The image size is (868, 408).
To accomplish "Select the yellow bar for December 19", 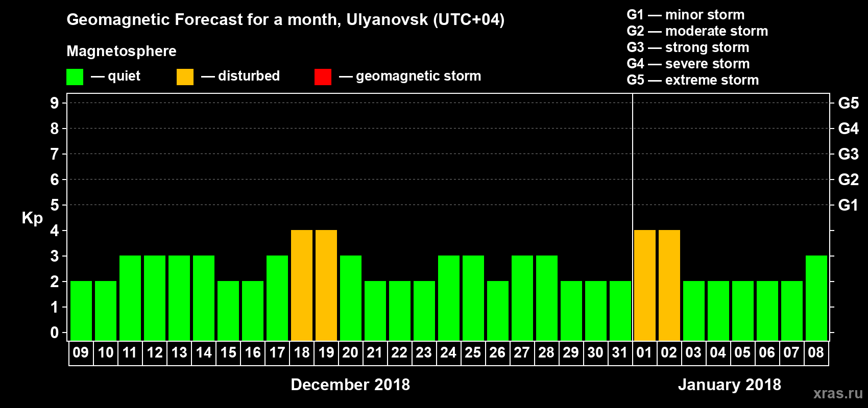I will pyautogui.click(x=326, y=285).
